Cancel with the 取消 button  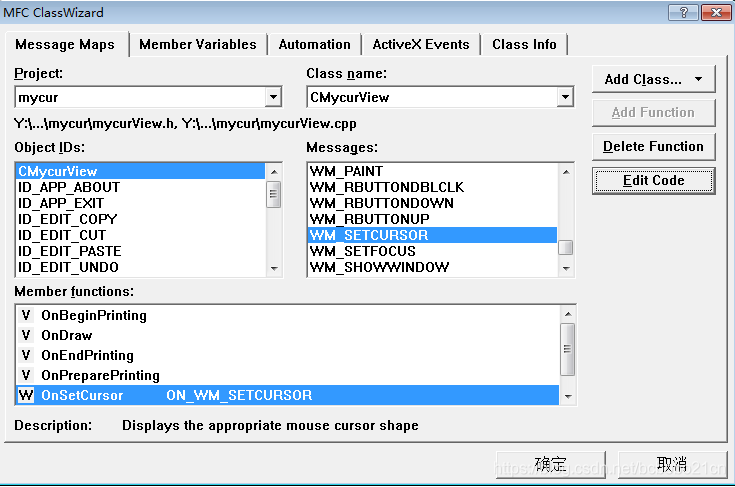(x=672, y=465)
